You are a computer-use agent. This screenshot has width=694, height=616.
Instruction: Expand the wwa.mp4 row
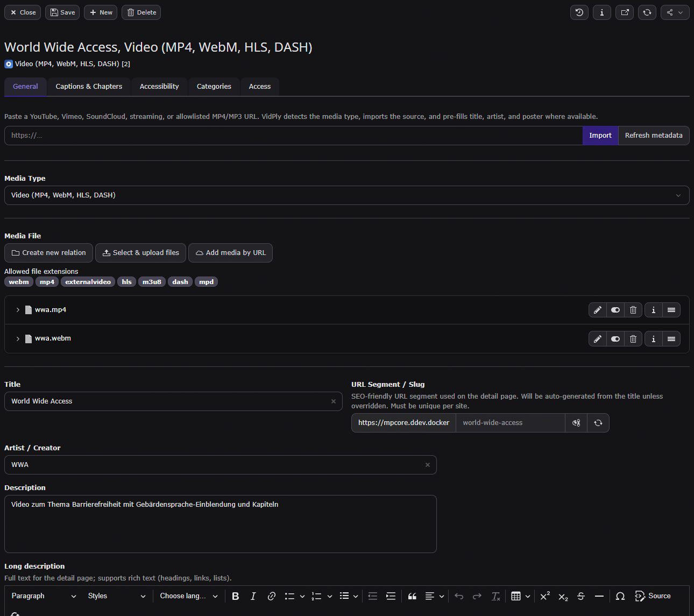[x=18, y=310]
